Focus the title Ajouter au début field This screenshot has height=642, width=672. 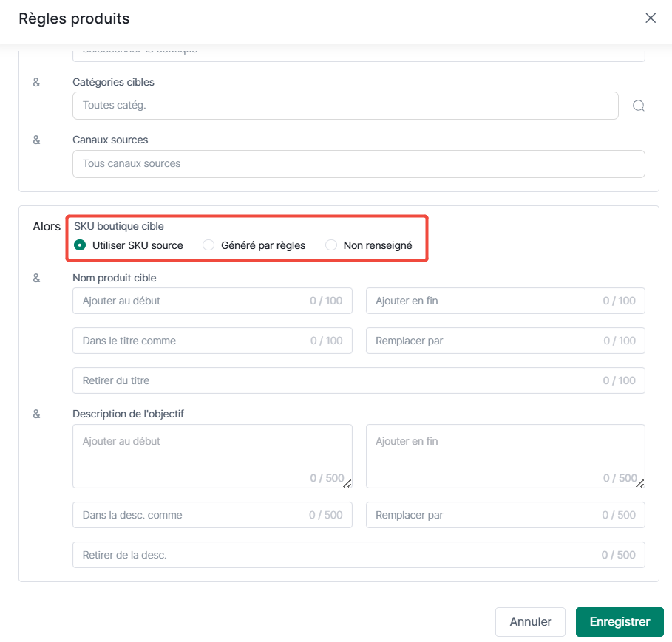(x=212, y=301)
